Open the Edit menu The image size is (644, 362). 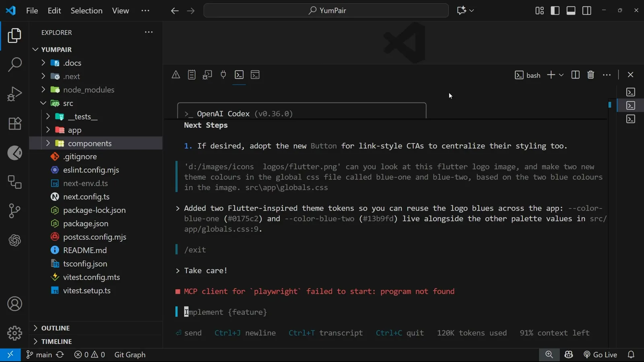coord(54,10)
